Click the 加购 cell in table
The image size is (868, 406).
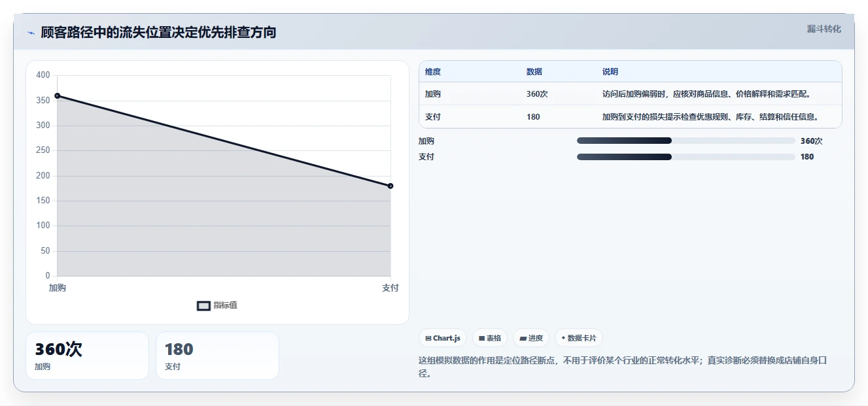click(433, 94)
